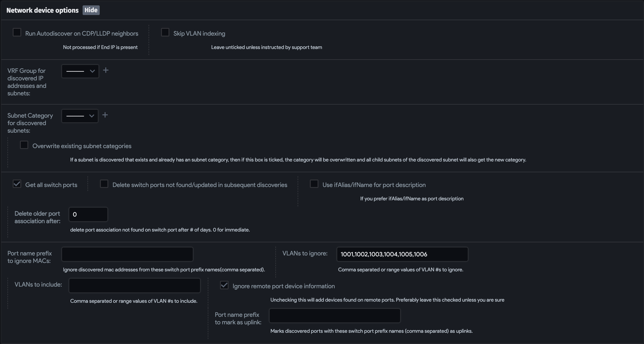This screenshot has height=344, width=644.
Task: Uncheck Get all switch ports
Action: [17, 184]
